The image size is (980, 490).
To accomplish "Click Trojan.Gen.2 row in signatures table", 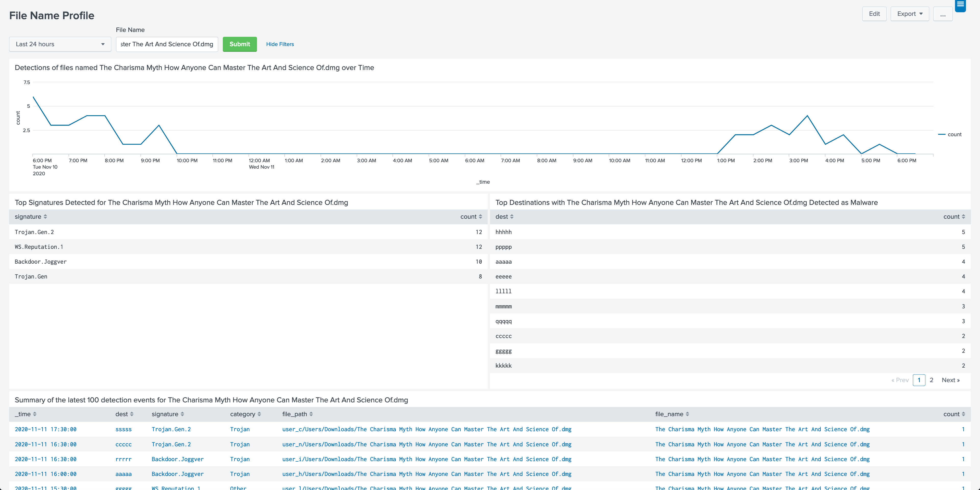I will click(x=34, y=232).
